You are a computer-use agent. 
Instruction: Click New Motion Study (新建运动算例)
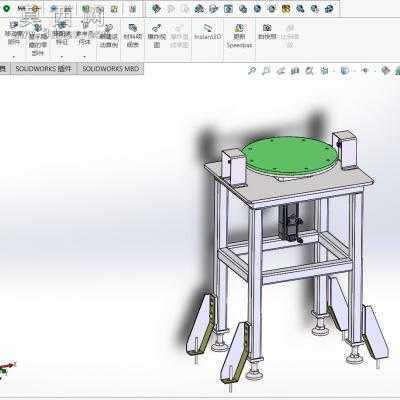click(x=109, y=36)
